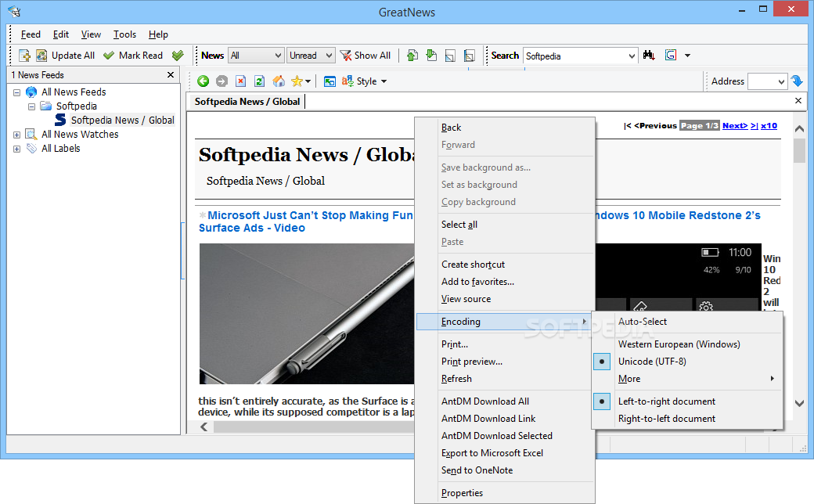
Task: Click the binoculars search icon
Action: coord(649,55)
